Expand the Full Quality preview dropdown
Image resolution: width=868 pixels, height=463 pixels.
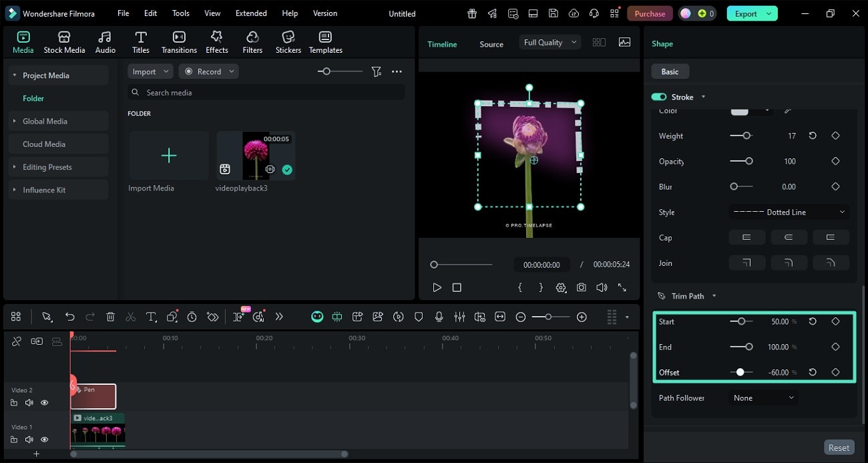(x=550, y=42)
